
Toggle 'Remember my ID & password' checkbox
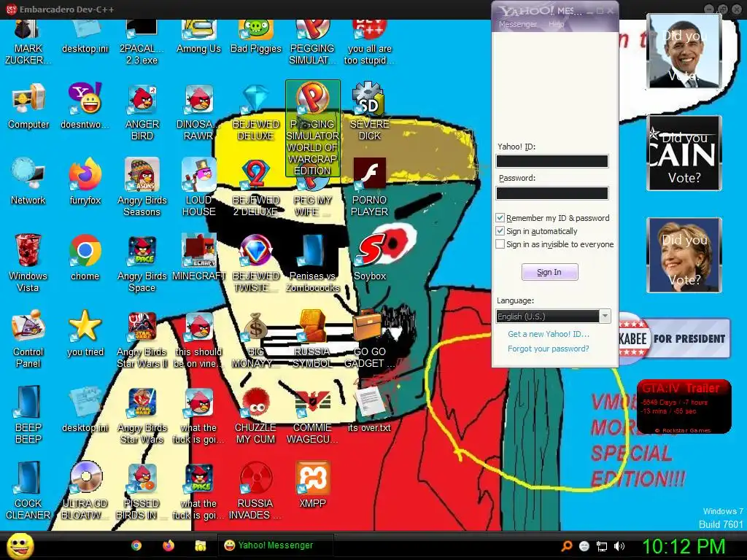pyautogui.click(x=500, y=218)
